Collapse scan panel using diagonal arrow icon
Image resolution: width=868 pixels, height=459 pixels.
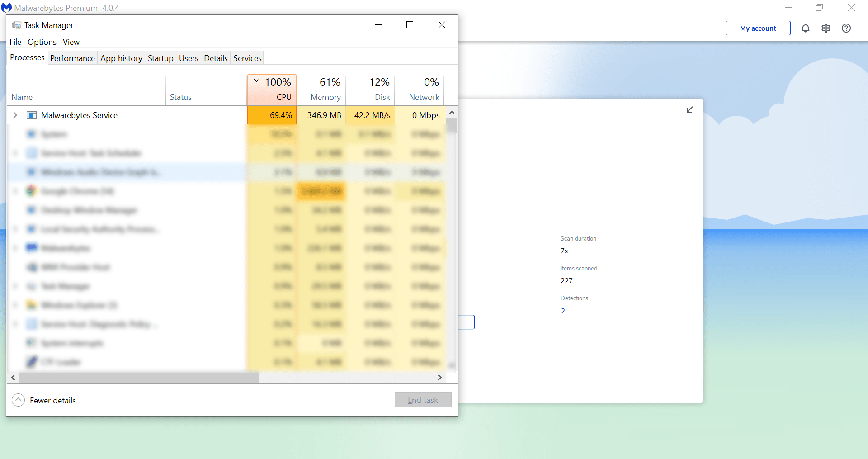click(689, 109)
